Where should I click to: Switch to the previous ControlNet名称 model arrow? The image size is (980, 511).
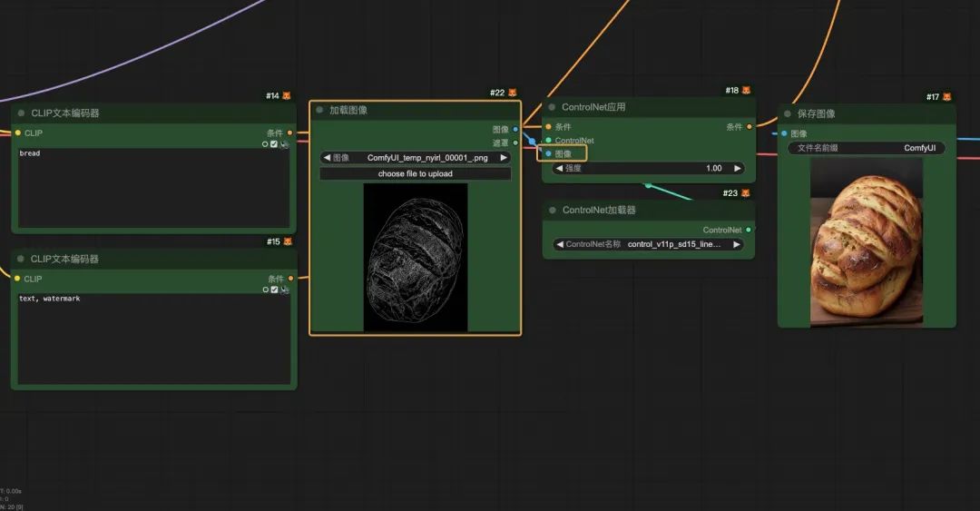click(560, 244)
